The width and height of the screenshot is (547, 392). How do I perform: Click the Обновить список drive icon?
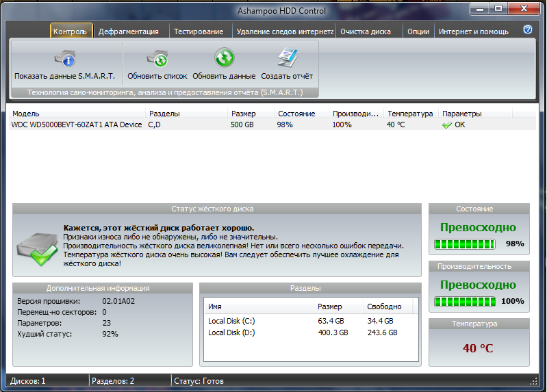tap(157, 59)
